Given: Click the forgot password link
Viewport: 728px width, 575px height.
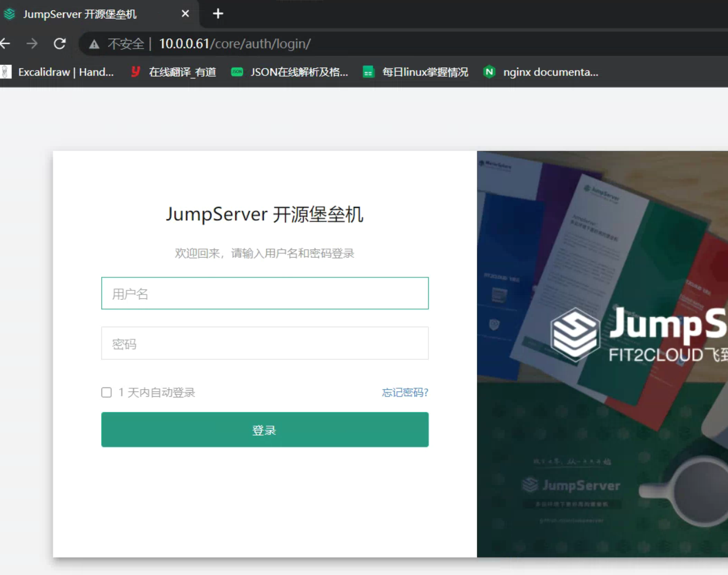Looking at the screenshot, I should tap(405, 392).
